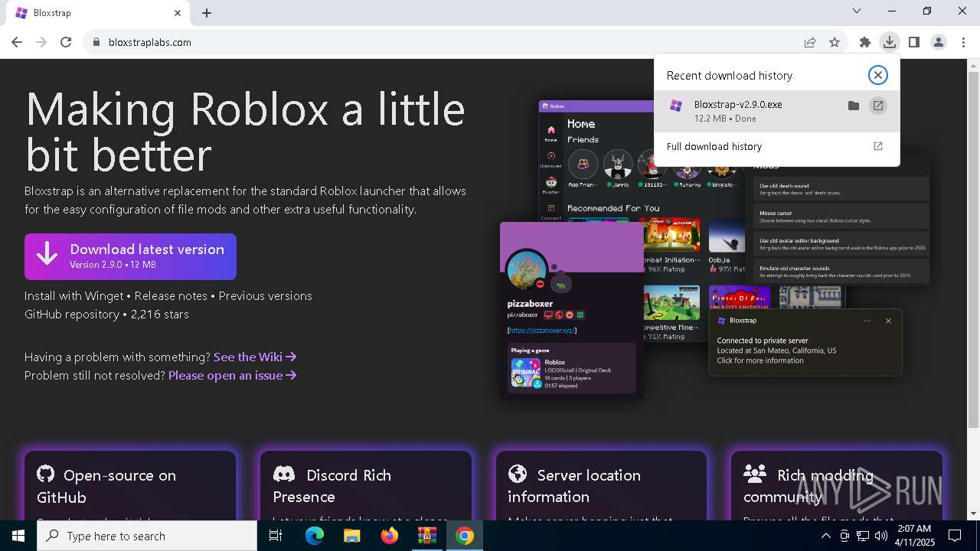Launch Microsoft Edge from taskbar
The width and height of the screenshot is (980, 551).
click(x=315, y=536)
